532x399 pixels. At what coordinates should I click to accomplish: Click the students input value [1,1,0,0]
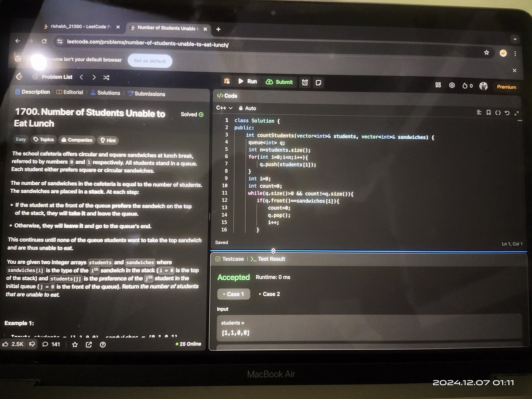[235, 332]
